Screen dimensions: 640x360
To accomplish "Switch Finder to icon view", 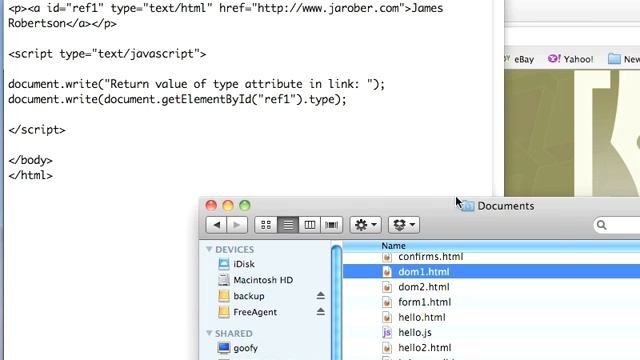I will (266, 225).
